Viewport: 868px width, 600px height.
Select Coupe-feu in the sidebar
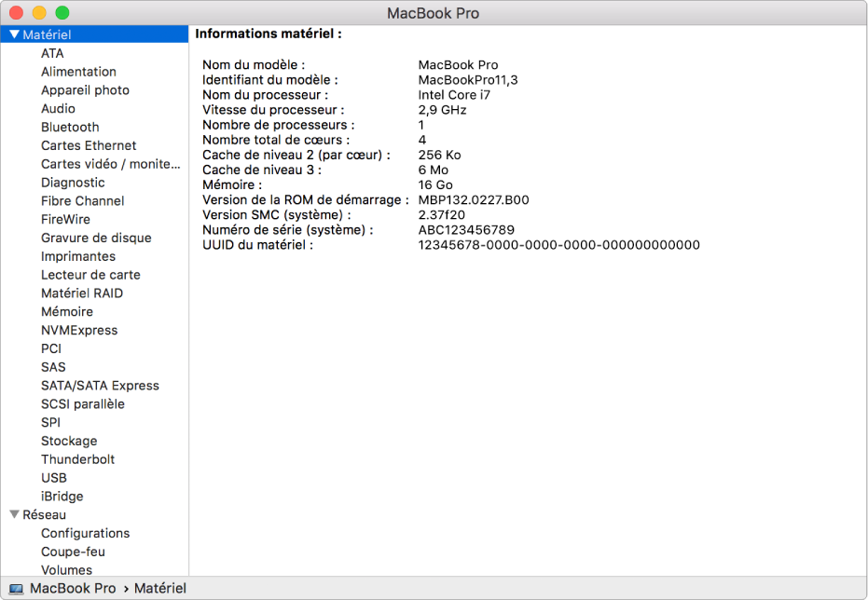73,552
